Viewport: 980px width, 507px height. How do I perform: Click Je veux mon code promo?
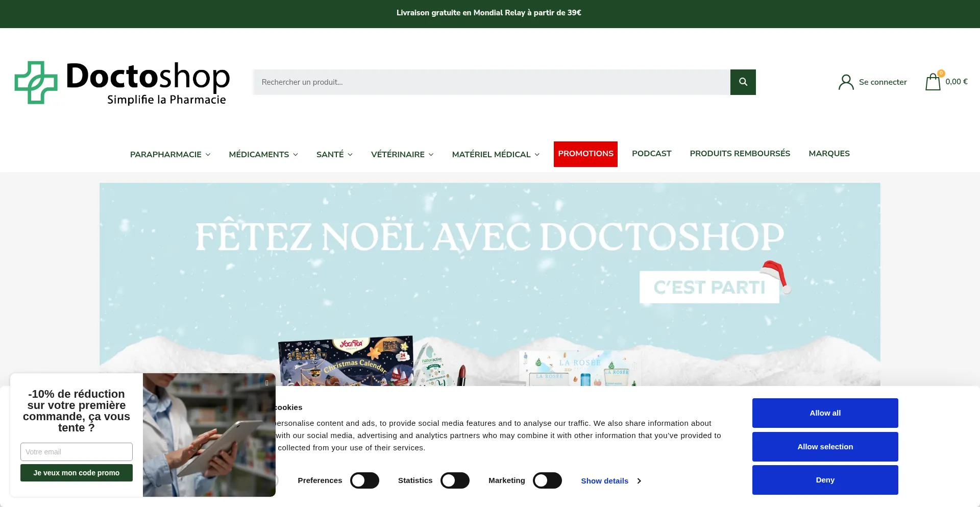(76, 473)
